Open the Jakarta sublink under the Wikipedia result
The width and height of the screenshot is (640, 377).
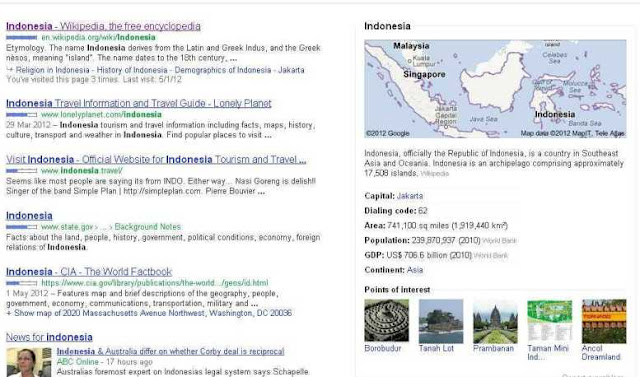click(x=291, y=70)
